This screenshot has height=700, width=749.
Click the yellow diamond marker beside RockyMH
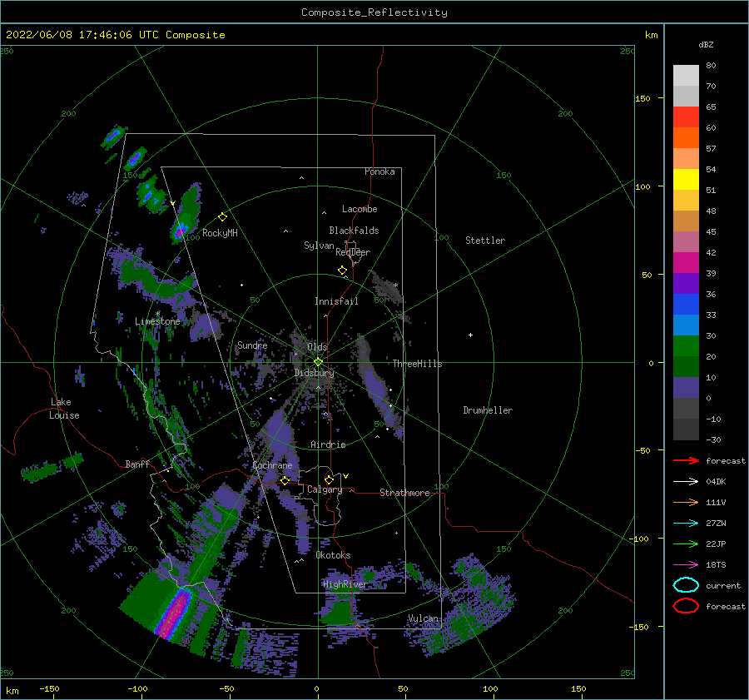(222, 217)
